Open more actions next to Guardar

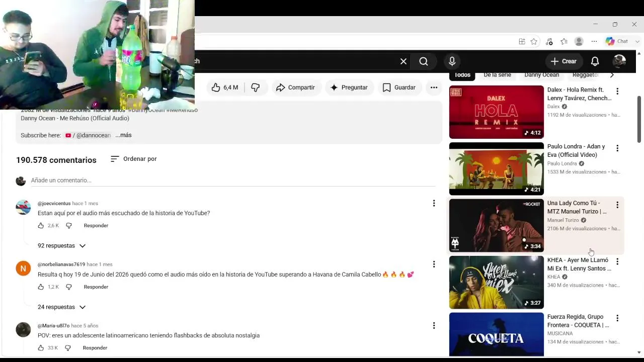(434, 87)
